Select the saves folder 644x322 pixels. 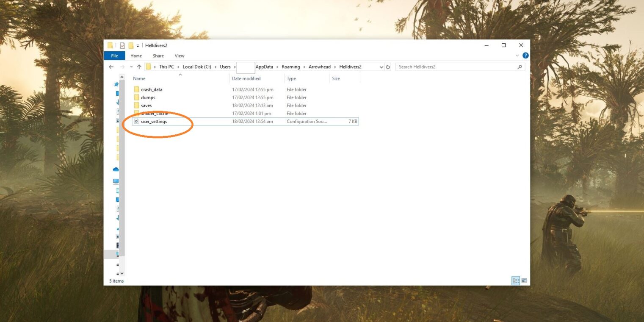click(146, 105)
